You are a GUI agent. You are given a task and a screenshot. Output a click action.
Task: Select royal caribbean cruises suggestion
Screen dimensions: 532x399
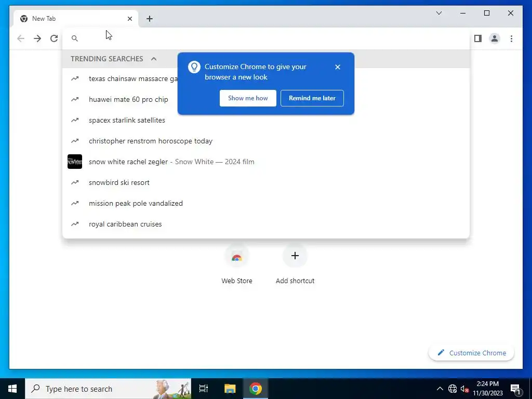point(266,224)
